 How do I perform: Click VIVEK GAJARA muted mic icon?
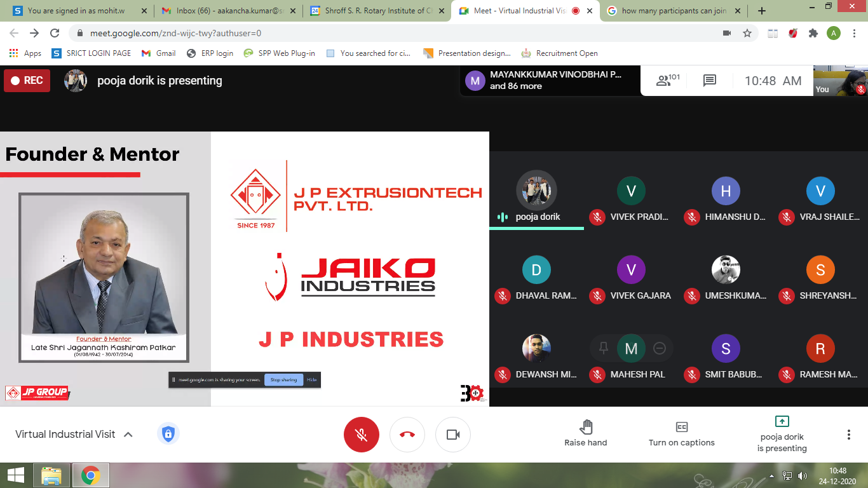pyautogui.click(x=597, y=296)
